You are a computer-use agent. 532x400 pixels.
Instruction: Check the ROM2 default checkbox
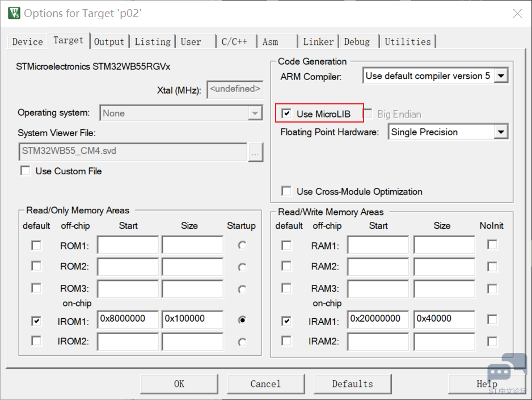coord(36,266)
